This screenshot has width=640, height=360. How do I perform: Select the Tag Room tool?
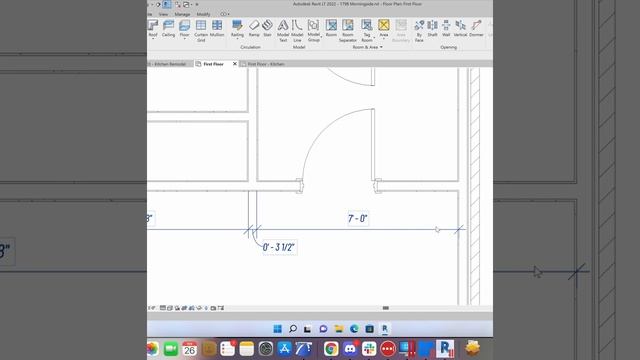[367, 31]
